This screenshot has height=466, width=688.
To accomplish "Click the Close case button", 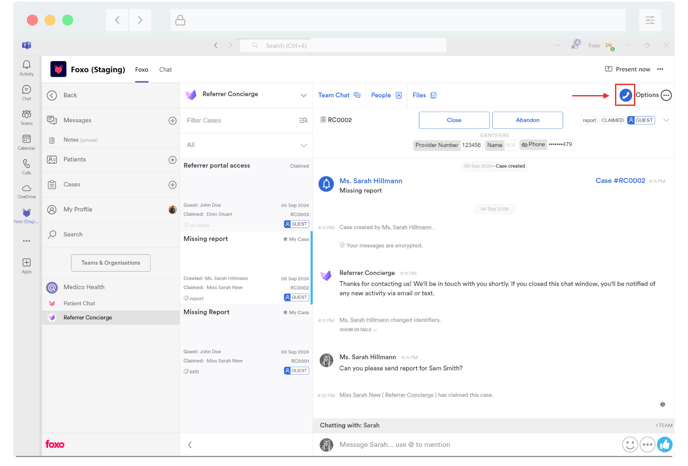I will (x=454, y=120).
